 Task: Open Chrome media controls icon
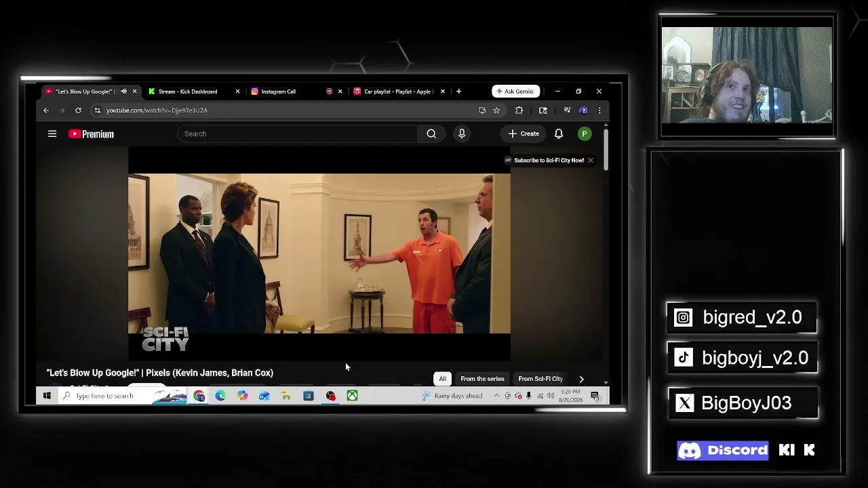[567, 110]
